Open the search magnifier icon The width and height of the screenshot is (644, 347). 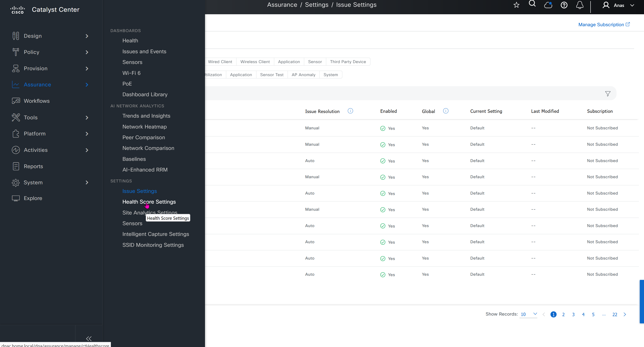[532, 4]
